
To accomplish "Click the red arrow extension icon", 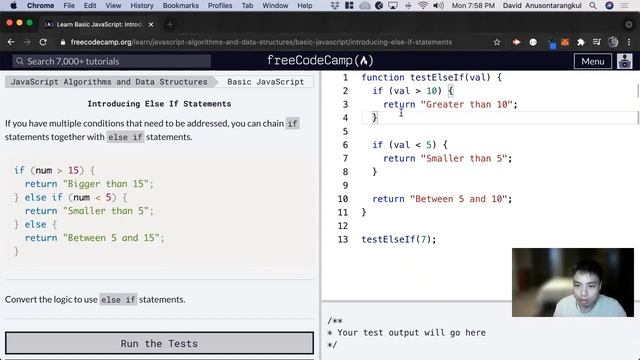I will pyautogui.click(x=516, y=42).
